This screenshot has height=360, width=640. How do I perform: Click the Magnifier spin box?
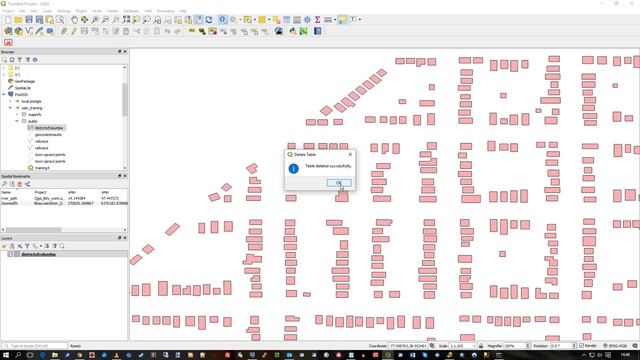(517, 346)
